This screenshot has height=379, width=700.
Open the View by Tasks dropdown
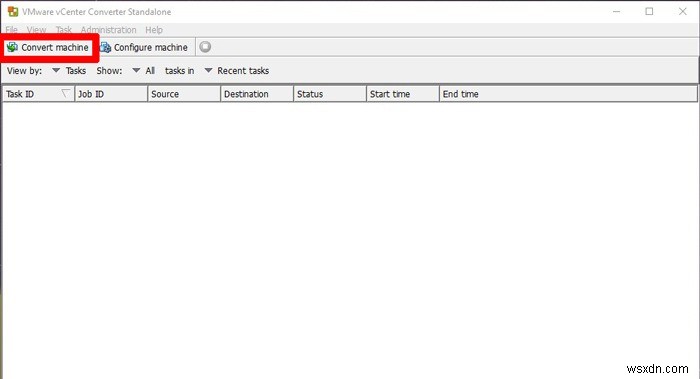point(69,71)
